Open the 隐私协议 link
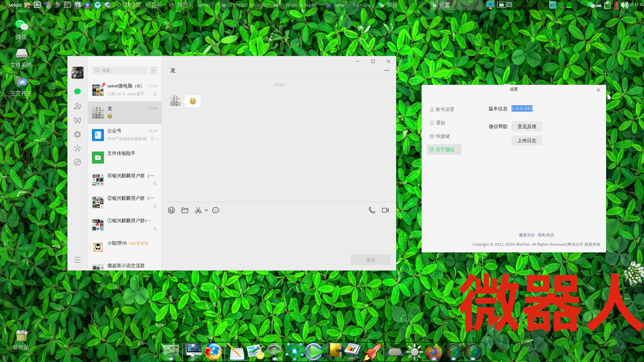 point(546,235)
